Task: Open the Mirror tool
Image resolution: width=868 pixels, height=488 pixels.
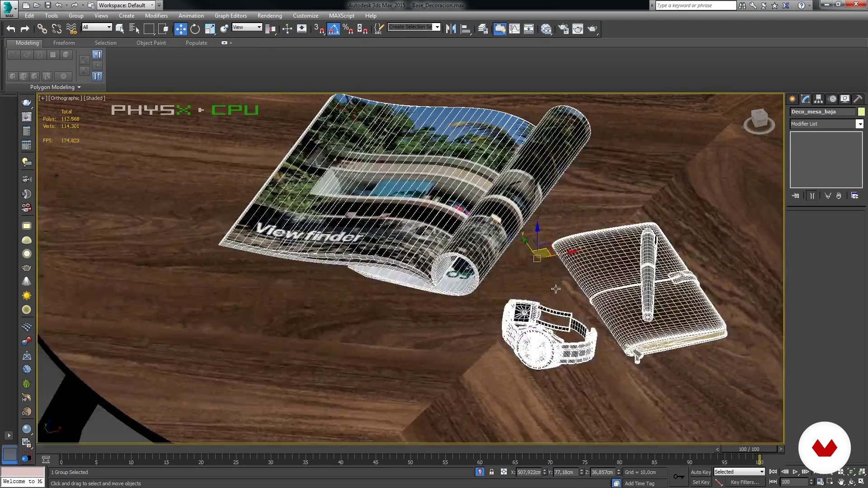Action: 451,29
